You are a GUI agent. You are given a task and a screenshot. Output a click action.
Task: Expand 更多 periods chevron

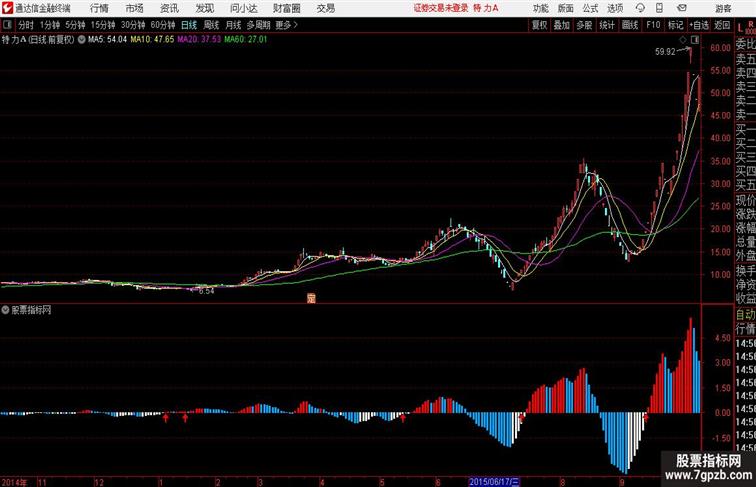pyautogui.click(x=287, y=25)
